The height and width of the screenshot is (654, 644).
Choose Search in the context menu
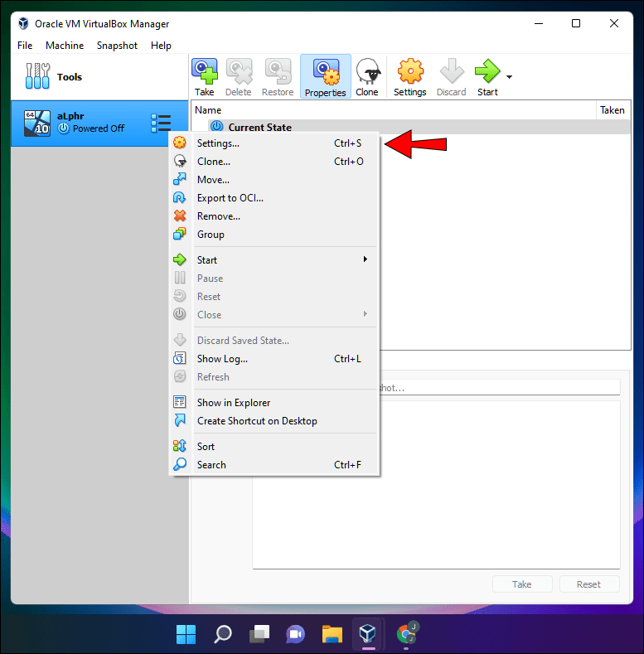pos(274,465)
